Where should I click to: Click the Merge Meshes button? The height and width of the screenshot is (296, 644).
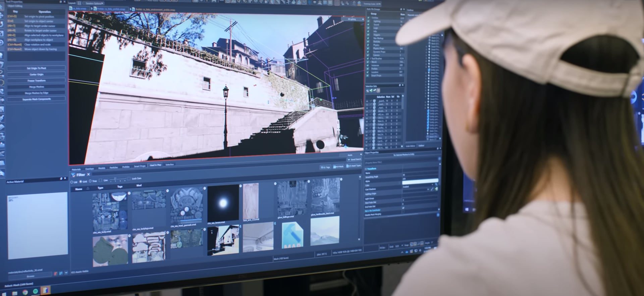tap(36, 87)
